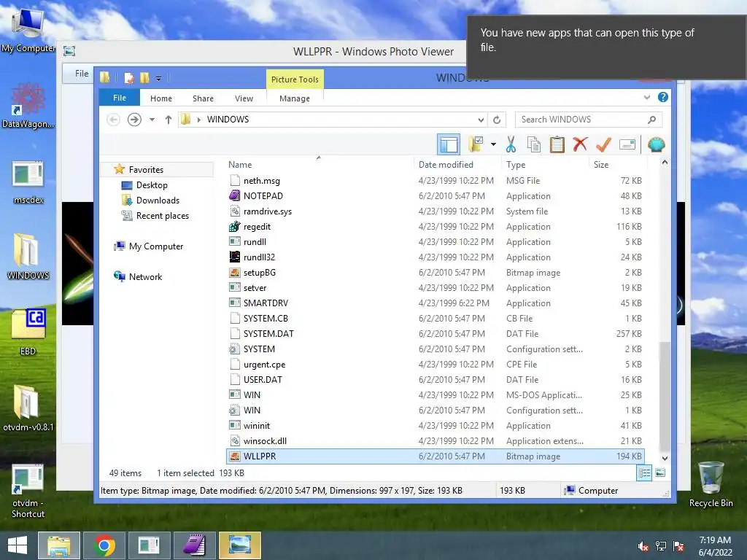Select the mscdex desktop icon
The image size is (747, 560).
(28, 182)
